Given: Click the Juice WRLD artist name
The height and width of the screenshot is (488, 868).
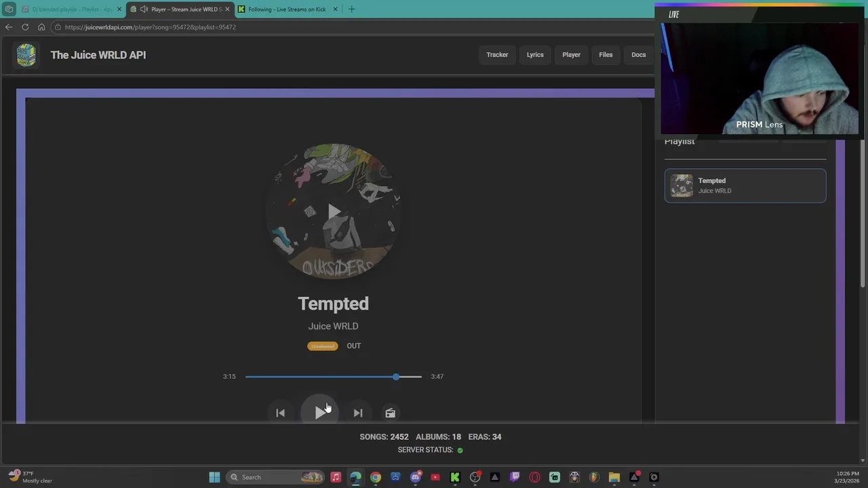Looking at the screenshot, I should pos(333,326).
